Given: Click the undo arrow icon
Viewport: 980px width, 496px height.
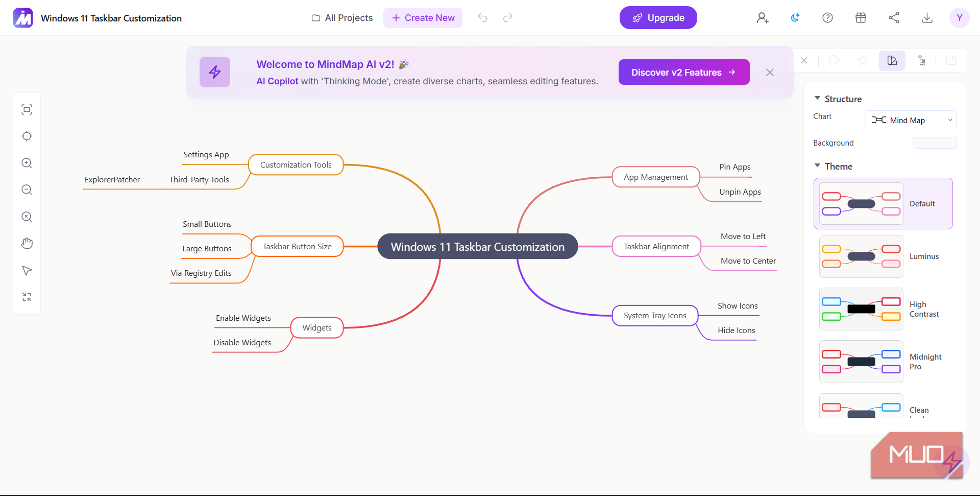Looking at the screenshot, I should [482, 18].
